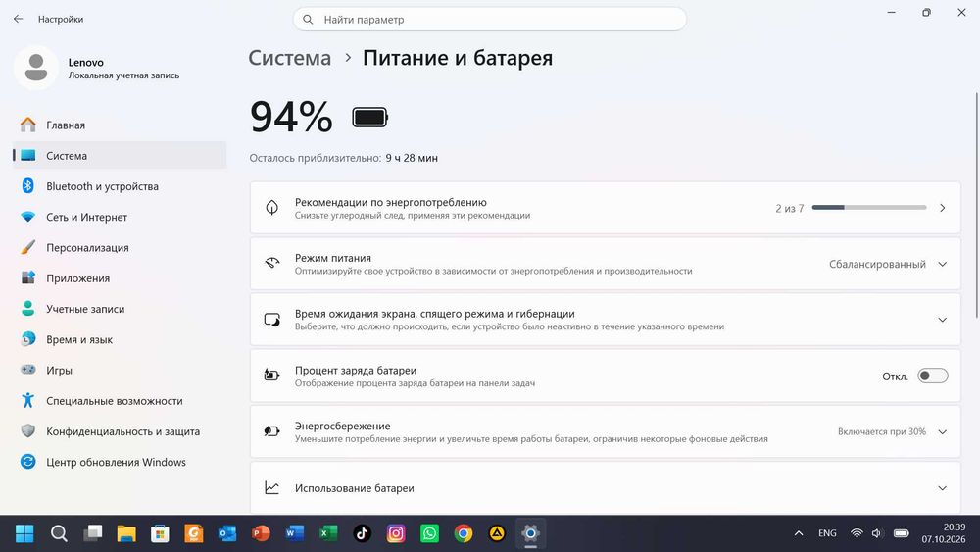Click the energy saver battery icon
The image size is (980, 552).
pyautogui.click(x=271, y=430)
